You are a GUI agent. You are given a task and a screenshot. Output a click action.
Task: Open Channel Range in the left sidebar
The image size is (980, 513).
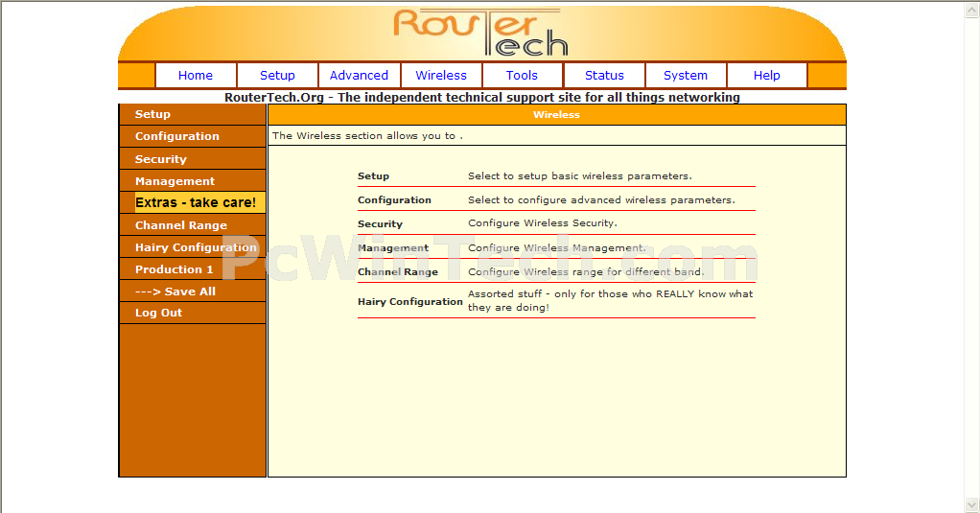193,225
